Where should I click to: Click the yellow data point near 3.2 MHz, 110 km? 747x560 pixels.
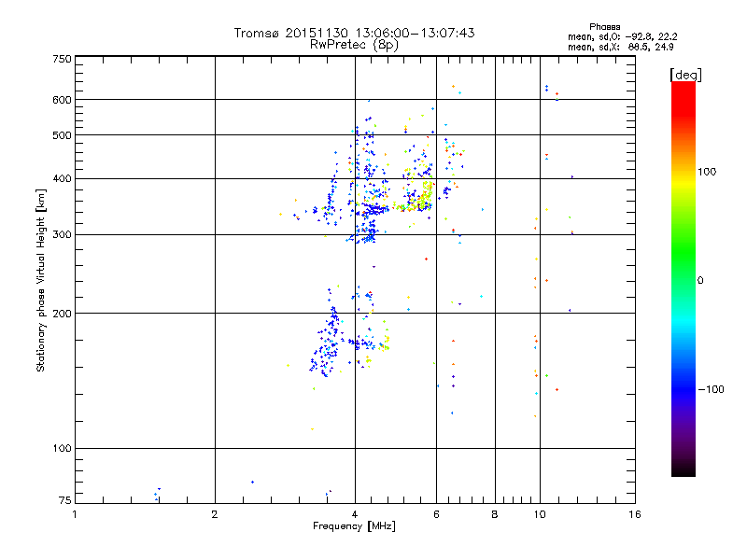point(312,429)
